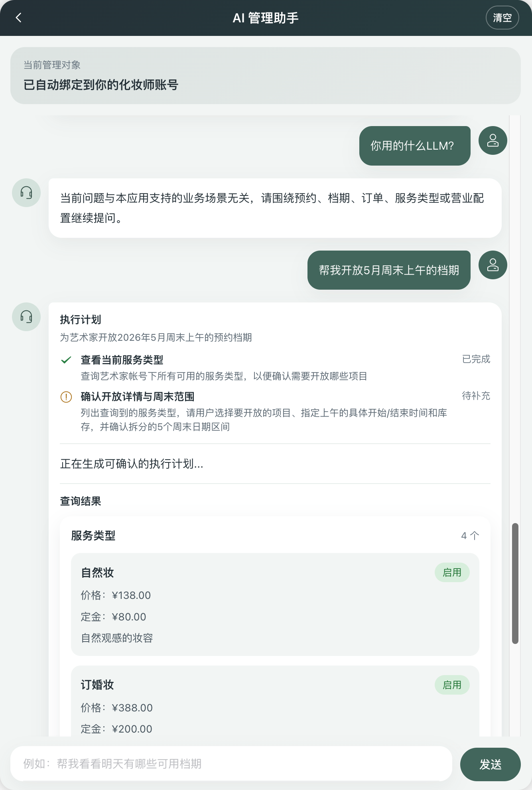
Task: Send the message with 发送 button
Action: point(490,764)
